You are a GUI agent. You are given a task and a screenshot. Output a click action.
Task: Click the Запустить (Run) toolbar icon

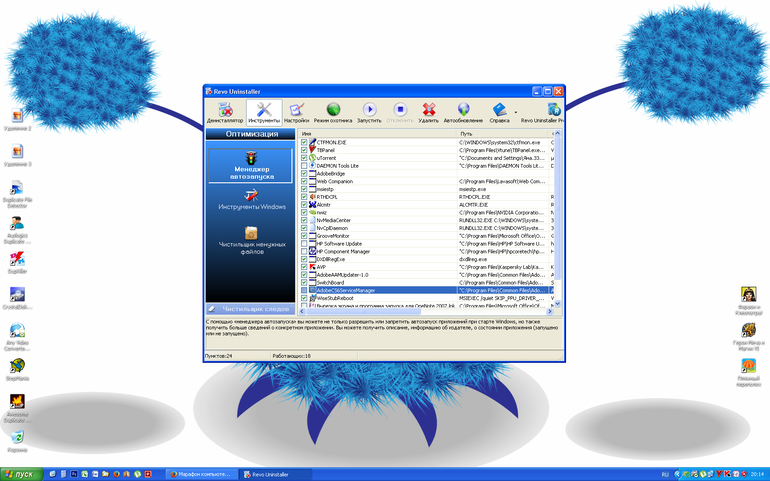point(369,113)
